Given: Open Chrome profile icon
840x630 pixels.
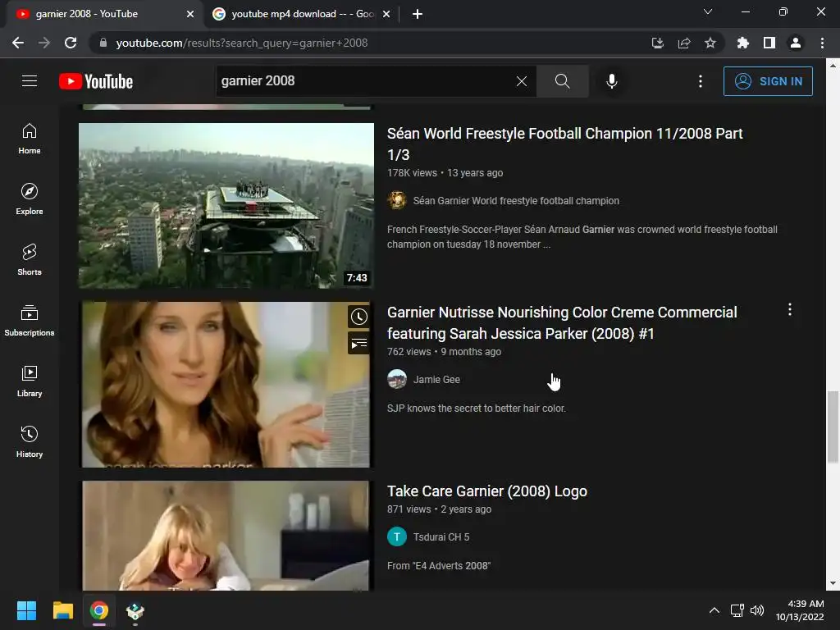Looking at the screenshot, I should 796,43.
